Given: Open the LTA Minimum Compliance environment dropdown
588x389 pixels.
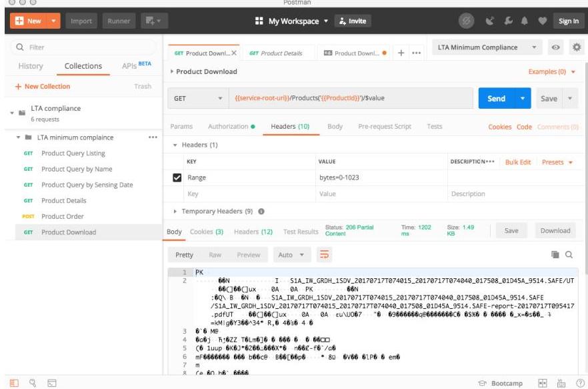Looking at the screenshot, I should 487,47.
